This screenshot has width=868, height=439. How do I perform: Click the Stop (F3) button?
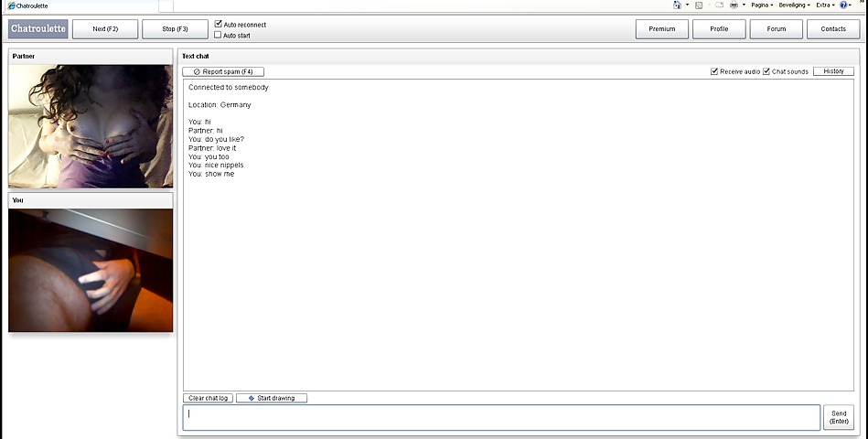pyautogui.click(x=175, y=28)
